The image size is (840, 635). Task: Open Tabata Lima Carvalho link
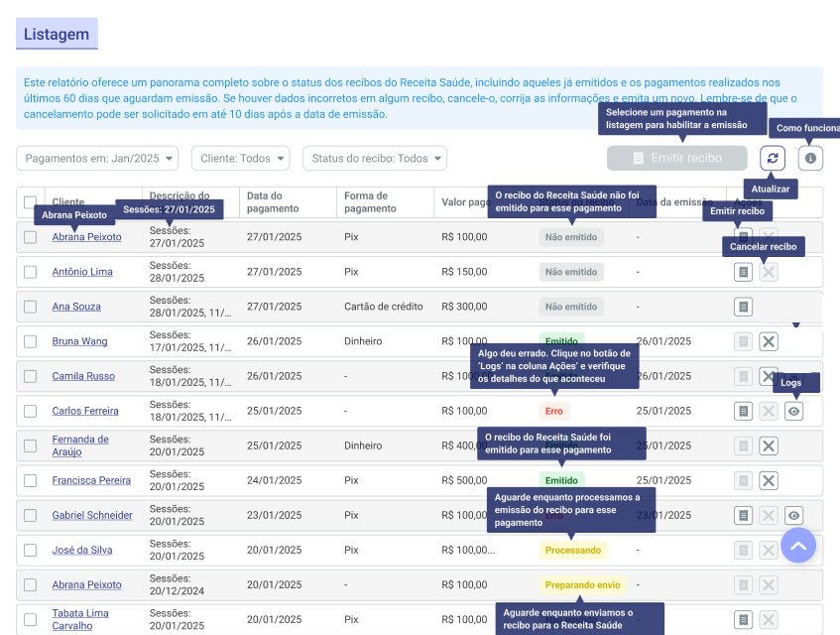tap(80, 619)
